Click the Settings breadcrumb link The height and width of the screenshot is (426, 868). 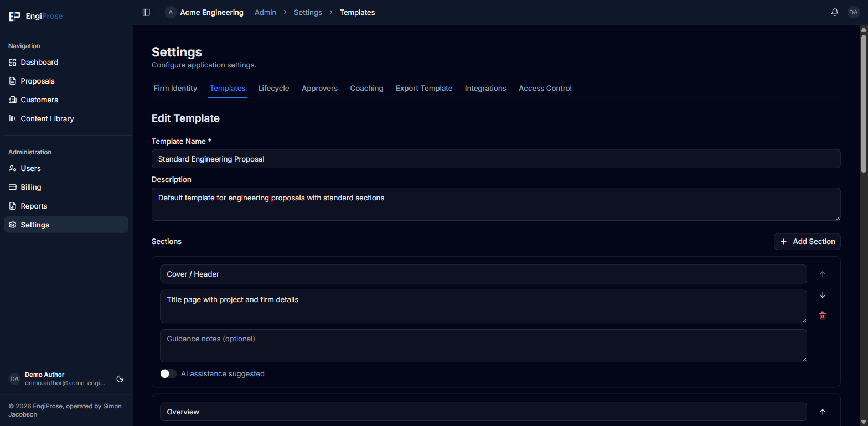(308, 12)
